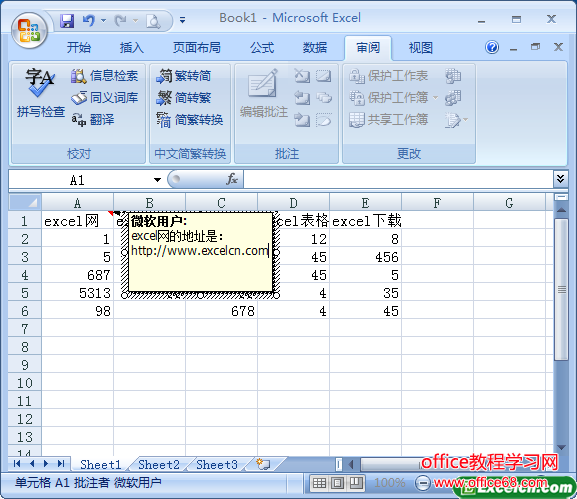
Task: Switch to the 数据 tab
Action: point(315,47)
